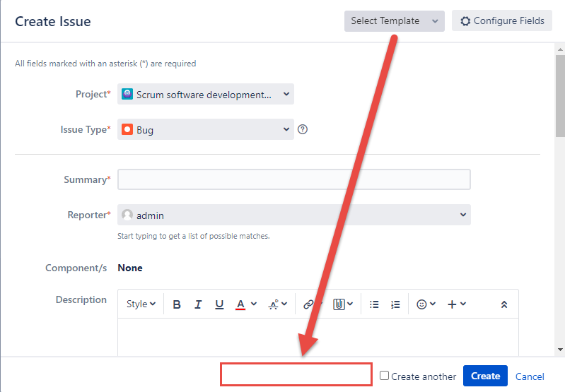565x392 pixels.
Task: Click the help icon beside Issue Type
Action: (303, 129)
